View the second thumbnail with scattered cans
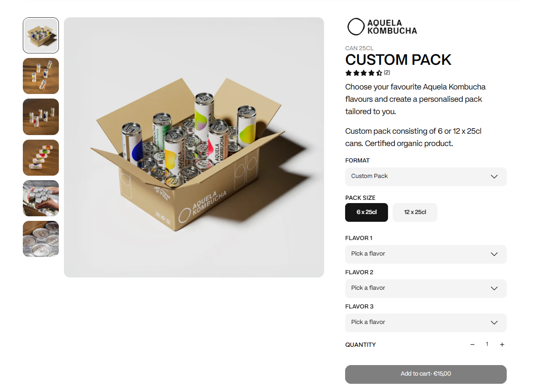 [x=41, y=76]
